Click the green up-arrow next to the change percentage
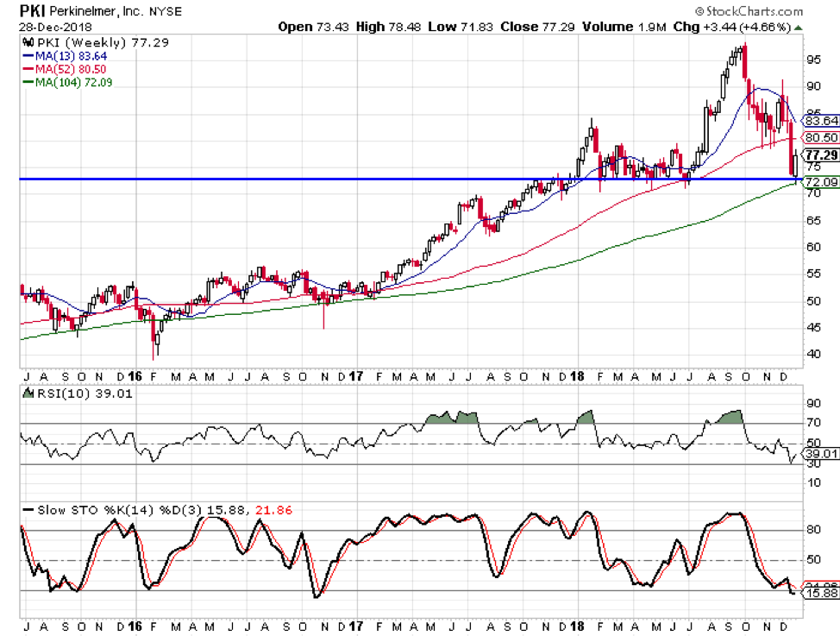Image resolution: width=840 pixels, height=636 pixels. click(799, 28)
